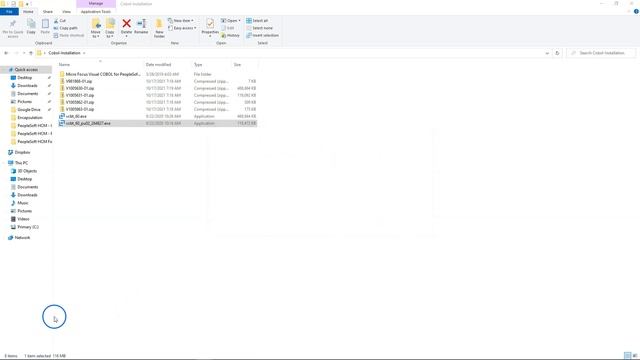Expand the Open button dropdown
Image resolution: width=640 pixels, height=360 pixels.
point(239,21)
